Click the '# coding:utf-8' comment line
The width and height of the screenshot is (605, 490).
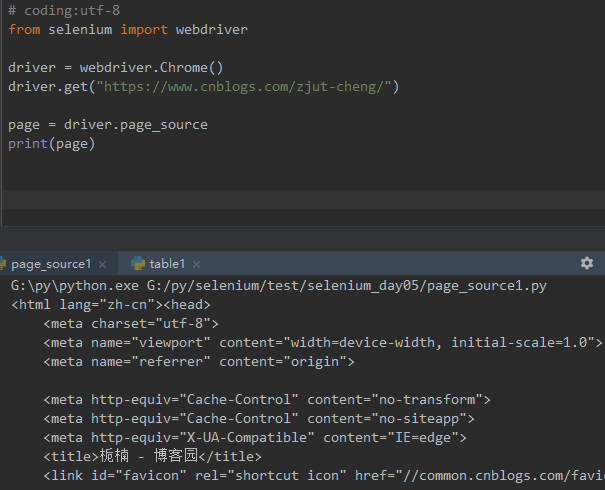[64, 10]
